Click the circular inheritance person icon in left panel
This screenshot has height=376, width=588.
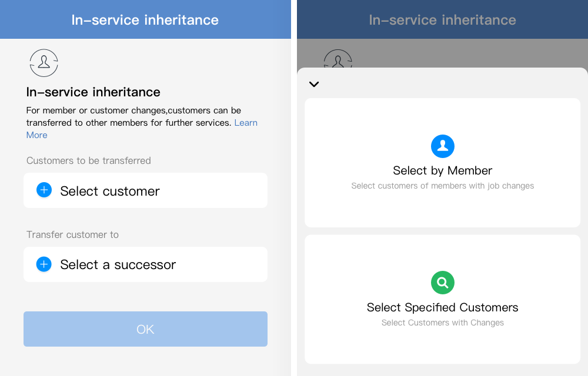[44, 63]
